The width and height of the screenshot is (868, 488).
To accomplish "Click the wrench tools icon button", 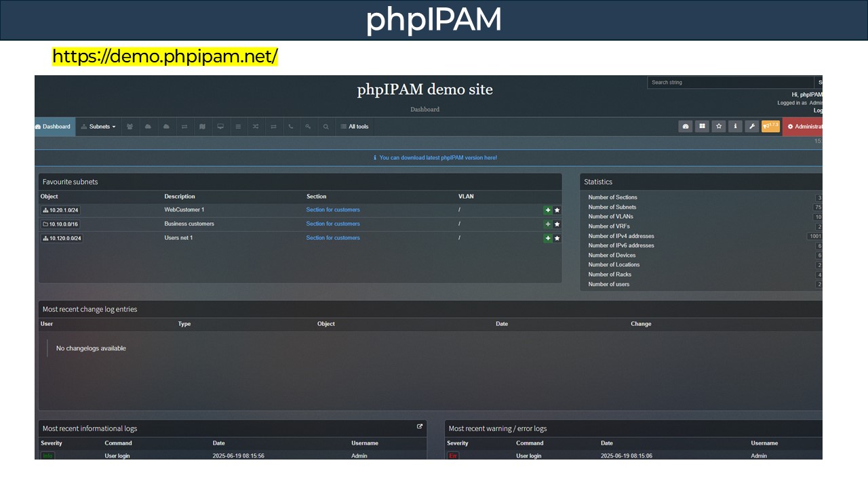I will click(x=752, y=126).
